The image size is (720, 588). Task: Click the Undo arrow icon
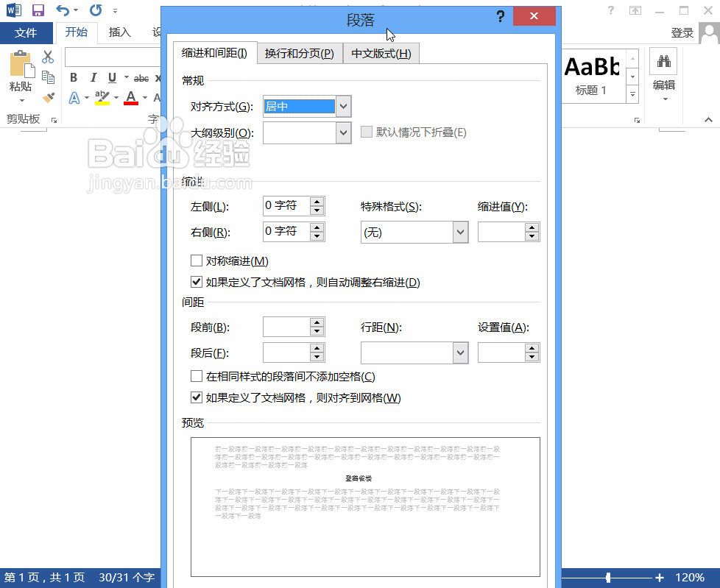click(64, 10)
